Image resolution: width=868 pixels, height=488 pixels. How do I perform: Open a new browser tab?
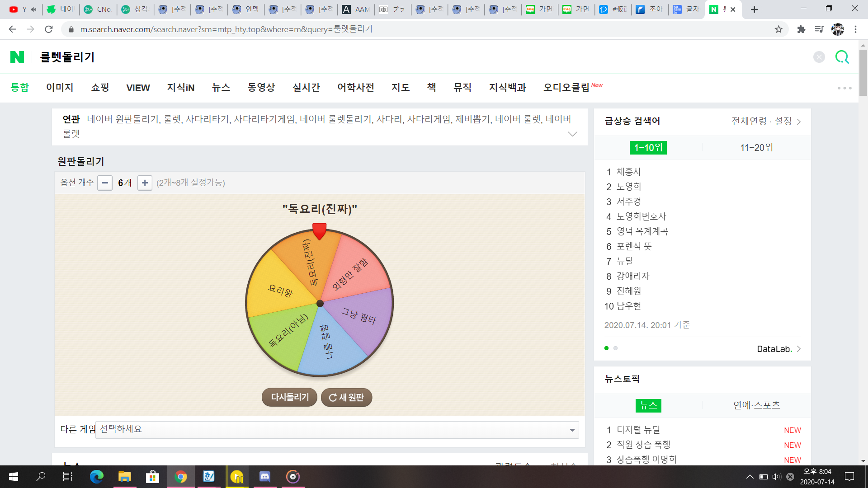point(754,9)
